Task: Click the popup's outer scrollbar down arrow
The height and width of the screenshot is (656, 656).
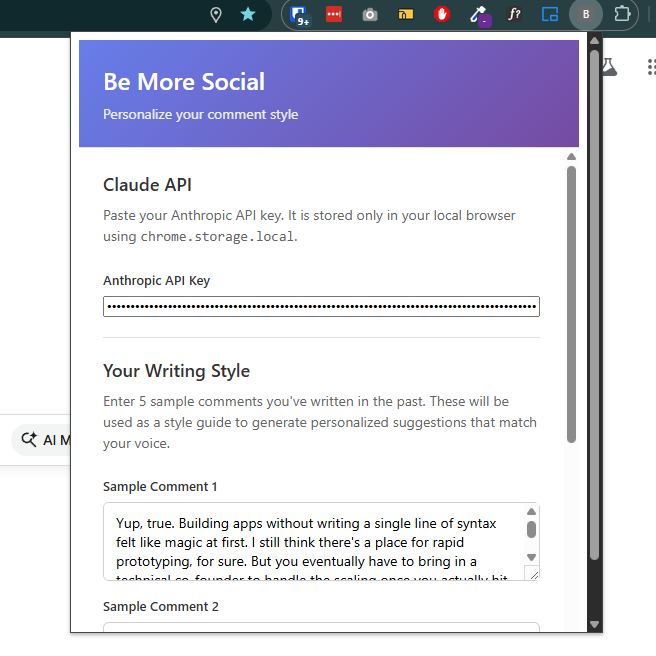Action: (594, 624)
